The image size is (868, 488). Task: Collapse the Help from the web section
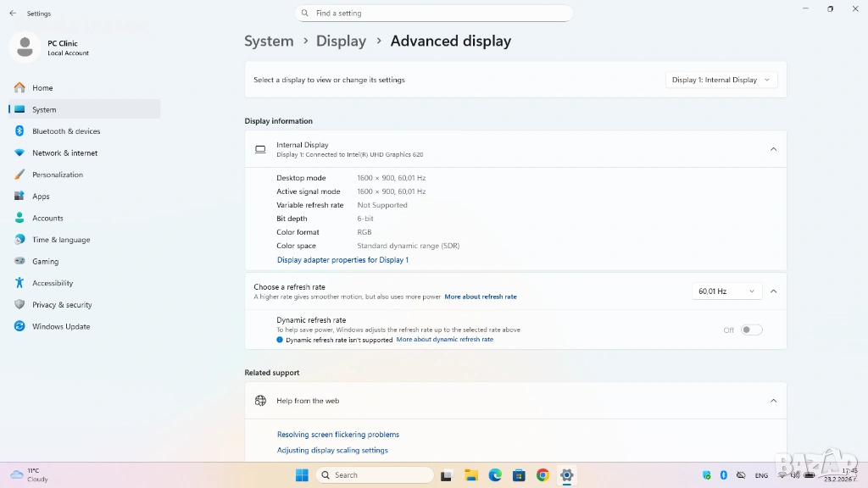click(x=773, y=401)
